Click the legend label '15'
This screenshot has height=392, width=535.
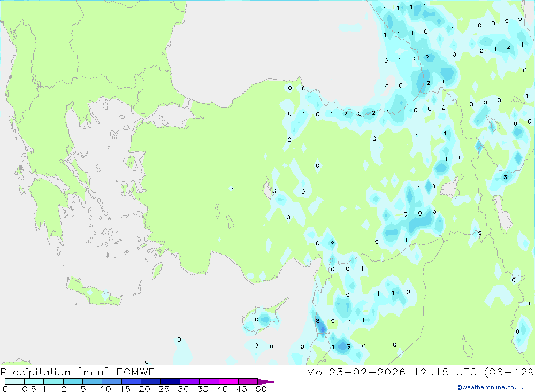[125, 389]
